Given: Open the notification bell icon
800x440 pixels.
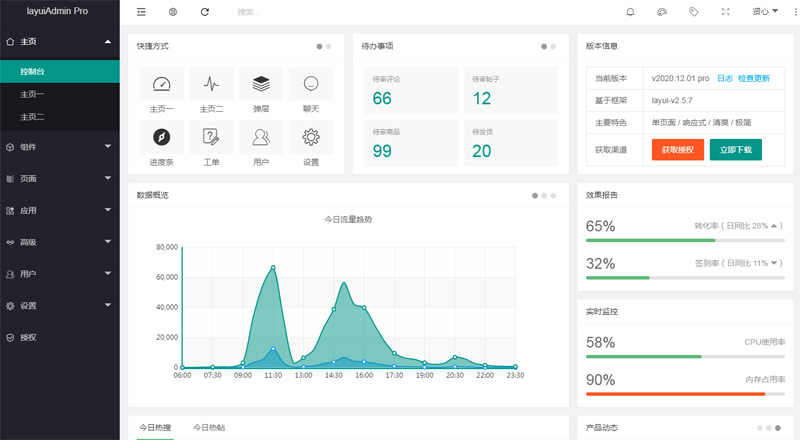Looking at the screenshot, I should click(x=631, y=12).
